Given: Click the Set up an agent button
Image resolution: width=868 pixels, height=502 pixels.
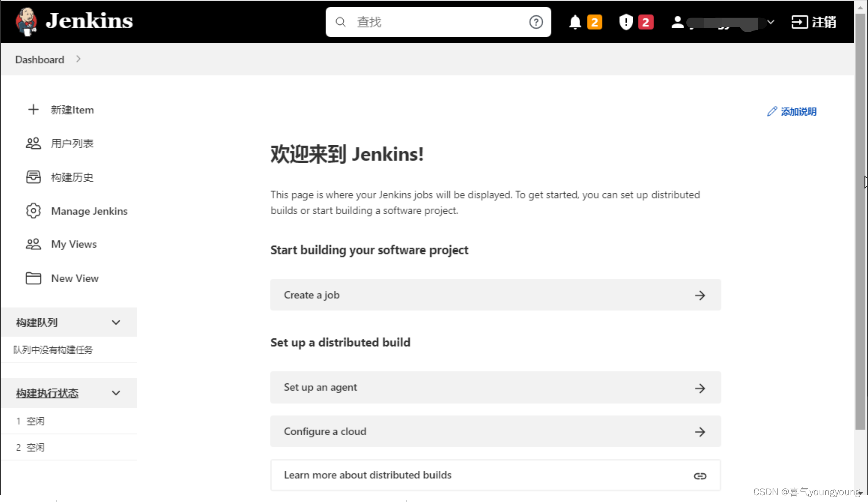Looking at the screenshot, I should click(496, 387).
